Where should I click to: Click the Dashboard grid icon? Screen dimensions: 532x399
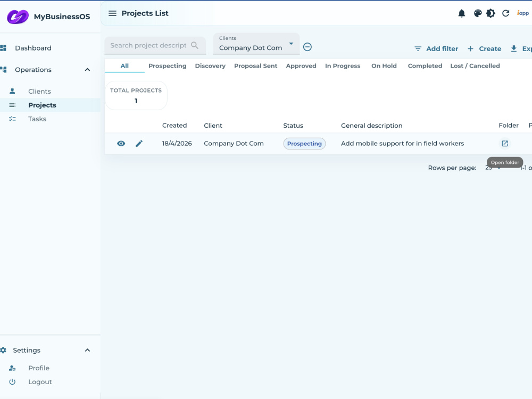coord(3,48)
